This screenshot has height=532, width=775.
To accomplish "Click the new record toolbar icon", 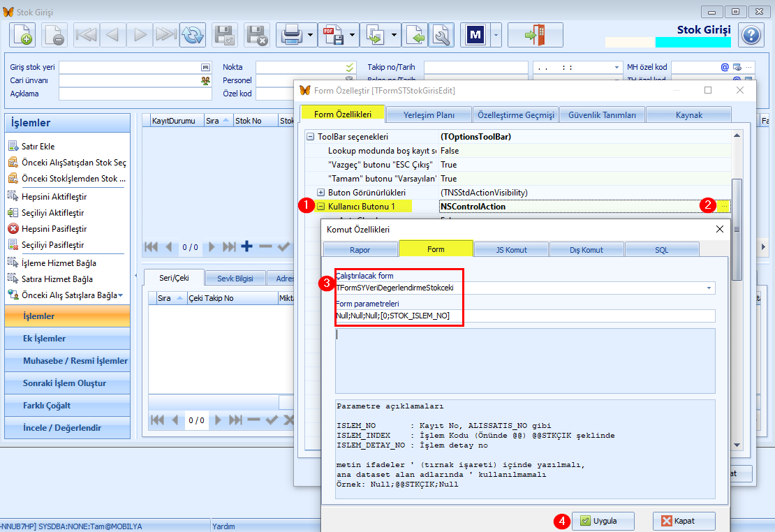I will (23, 35).
